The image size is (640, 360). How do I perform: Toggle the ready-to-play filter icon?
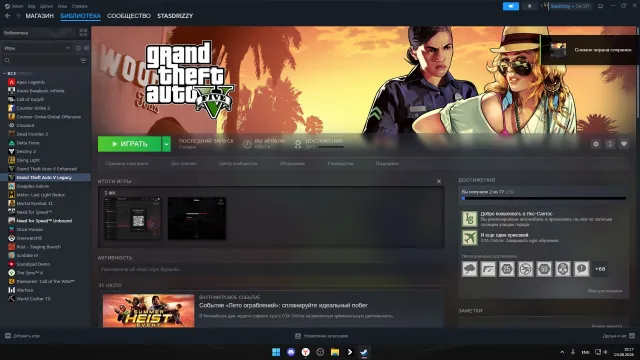(86, 48)
